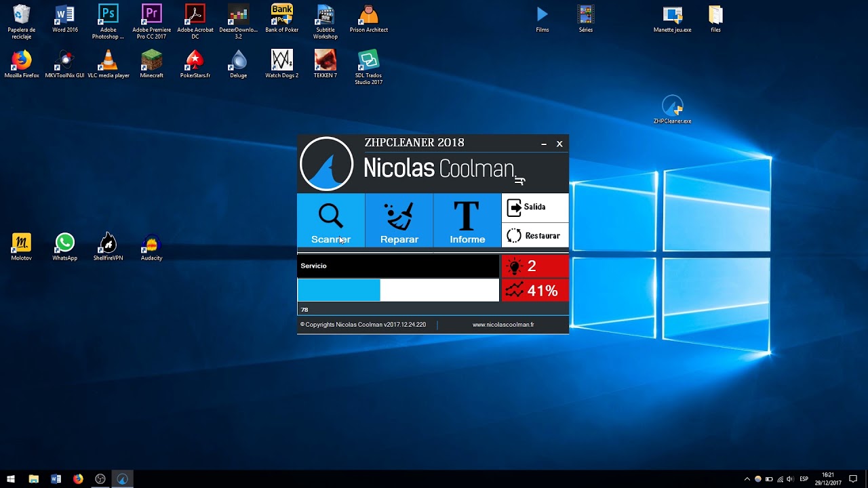Image resolution: width=868 pixels, height=488 pixels.
Task: Click the Salida exit button
Action: [x=535, y=207]
